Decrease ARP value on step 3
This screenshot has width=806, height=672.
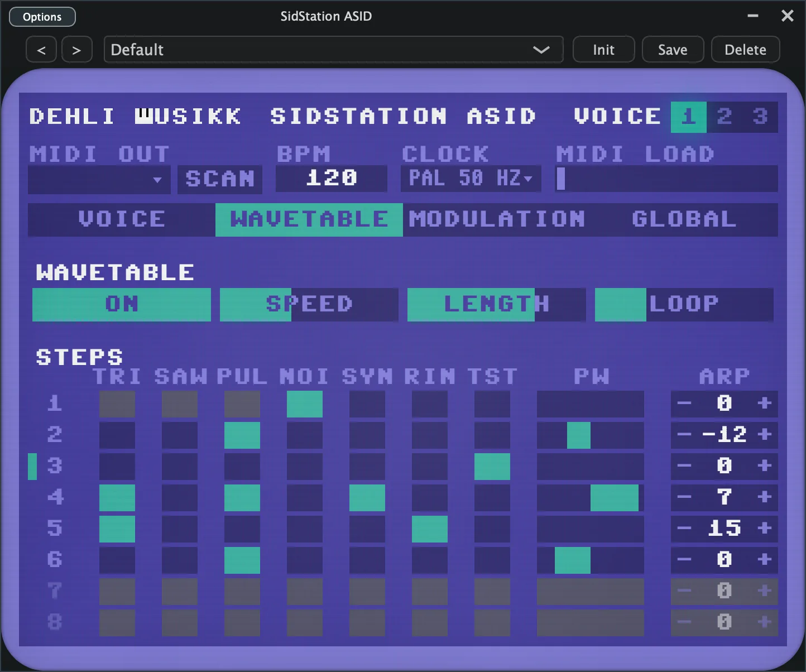[x=684, y=466]
